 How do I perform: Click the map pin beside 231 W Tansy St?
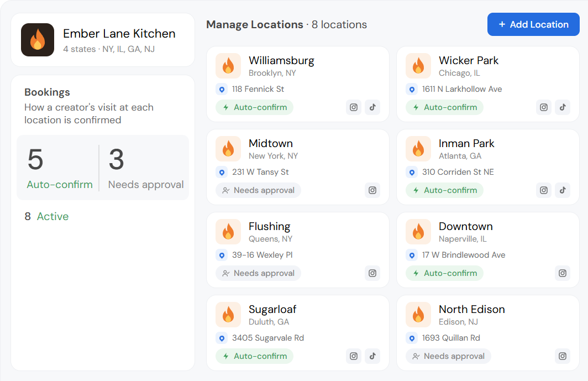pyautogui.click(x=222, y=173)
